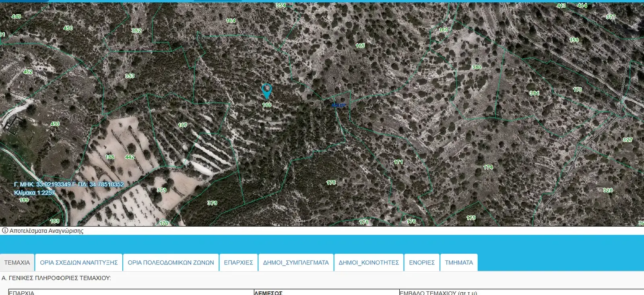Click the ΕΠΑΡΧΙΑ table cell
The width and height of the screenshot is (644, 295).
(131, 292)
